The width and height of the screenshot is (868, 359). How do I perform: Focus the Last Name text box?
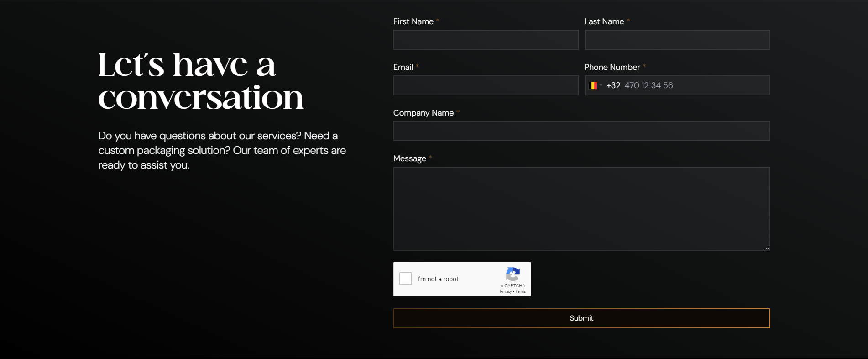677,40
